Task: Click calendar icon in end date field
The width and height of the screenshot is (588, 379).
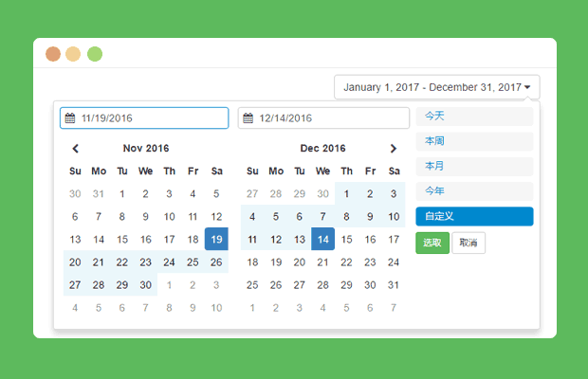Action: (248, 118)
